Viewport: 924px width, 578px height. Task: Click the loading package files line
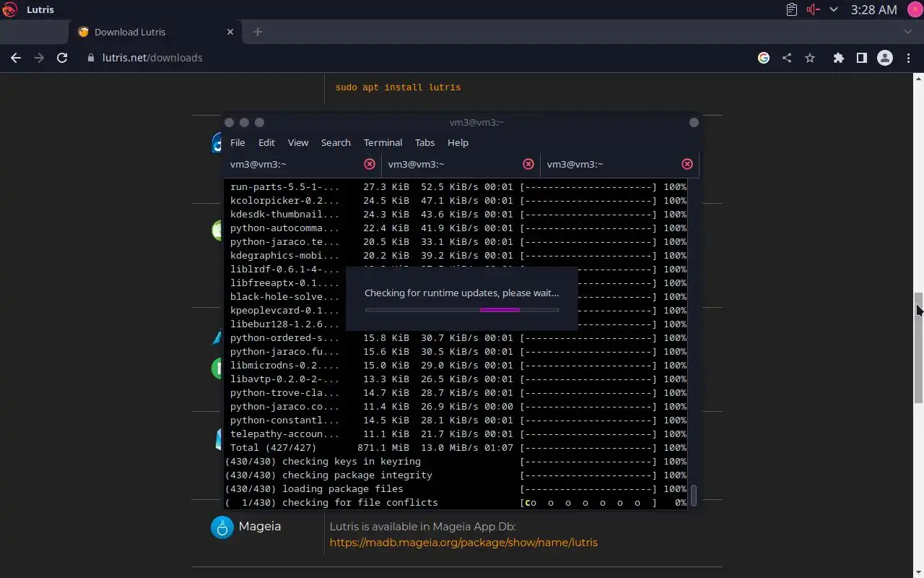(x=458, y=489)
